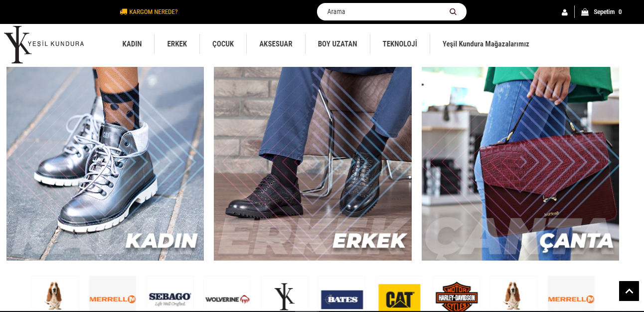
Task: Open the AKSESUAR navigation menu
Action: pyautogui.click(x=276, y=44)
